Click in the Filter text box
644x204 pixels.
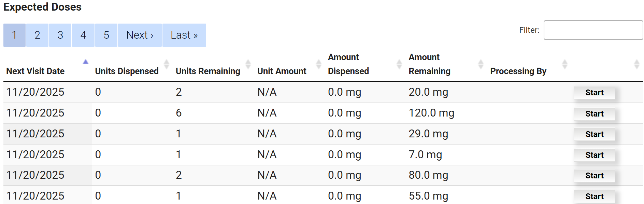(593, 30)
